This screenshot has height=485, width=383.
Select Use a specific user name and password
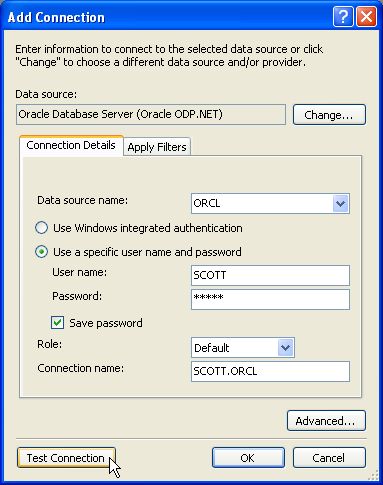(41, 252)
